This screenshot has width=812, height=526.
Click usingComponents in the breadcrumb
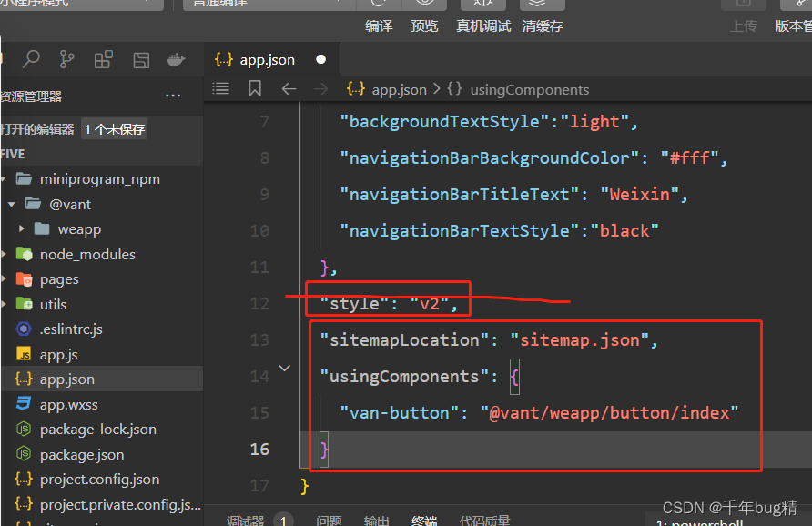tap(529, 89)
